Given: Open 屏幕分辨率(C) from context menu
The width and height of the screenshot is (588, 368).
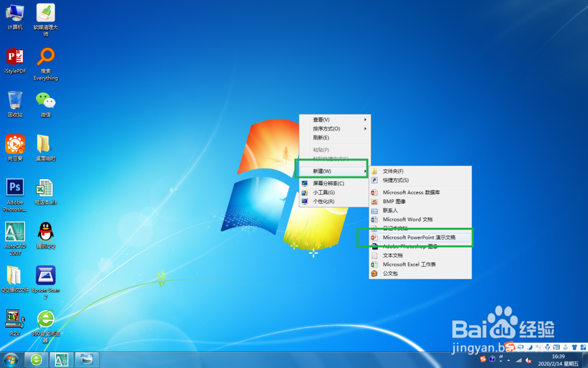Looking at the screenshot, I should 335,183.
